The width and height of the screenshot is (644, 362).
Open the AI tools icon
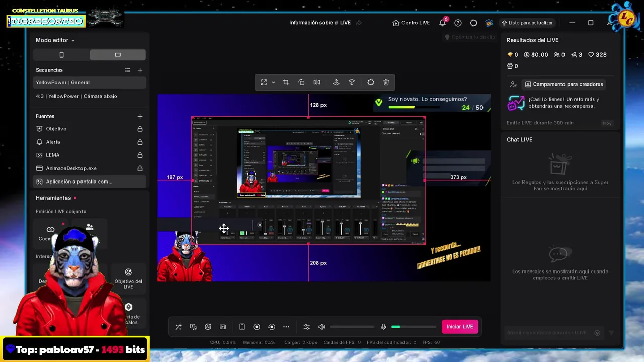point(208,327)
